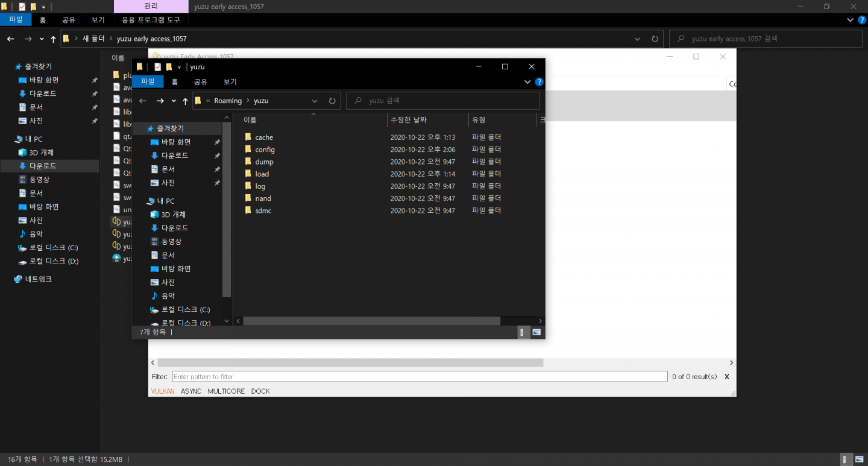
Task: Open help in the background explorer window
Action: point(861,20)
